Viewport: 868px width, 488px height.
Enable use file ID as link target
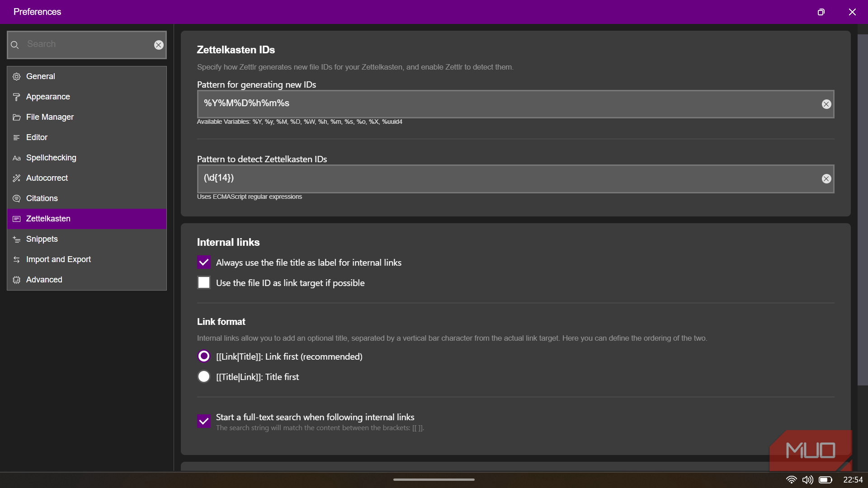pyautogui.click(x=204, y=283)
